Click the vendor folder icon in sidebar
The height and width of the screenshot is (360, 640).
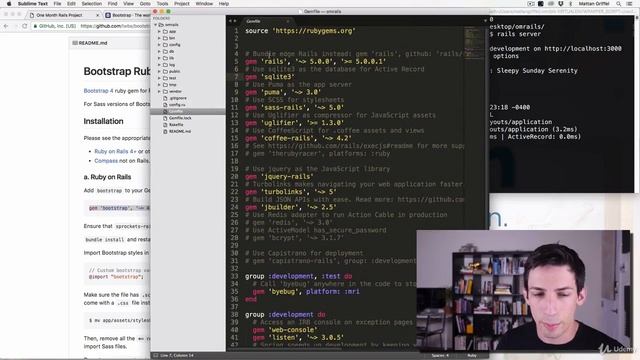pyautogui.click(x=165, y=91)
